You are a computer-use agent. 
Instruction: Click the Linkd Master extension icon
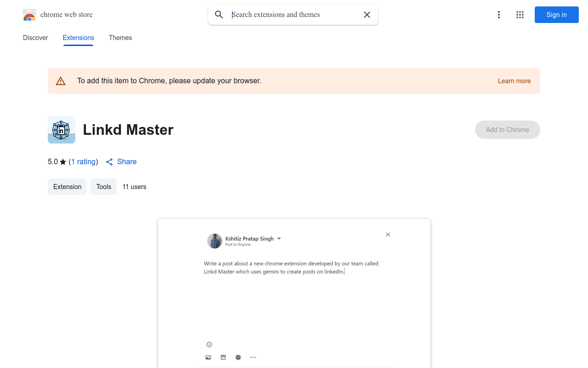tap(62, 130)
